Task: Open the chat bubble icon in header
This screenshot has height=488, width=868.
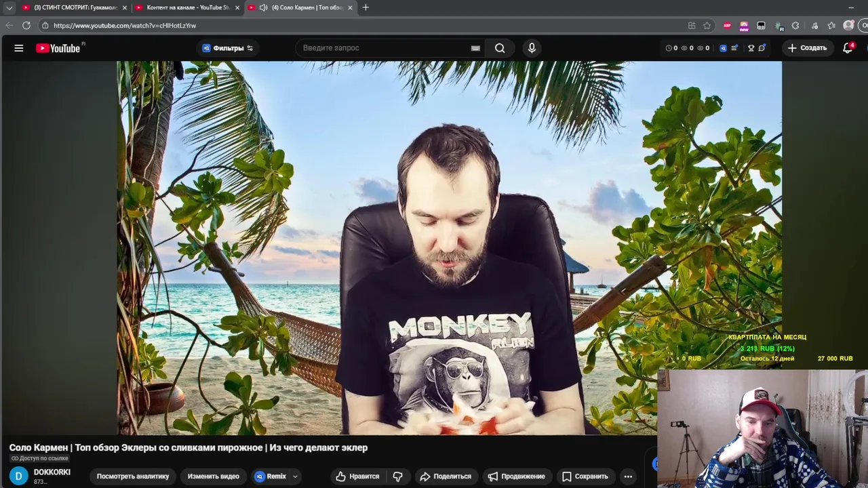Action: click(x=762, y=48)
